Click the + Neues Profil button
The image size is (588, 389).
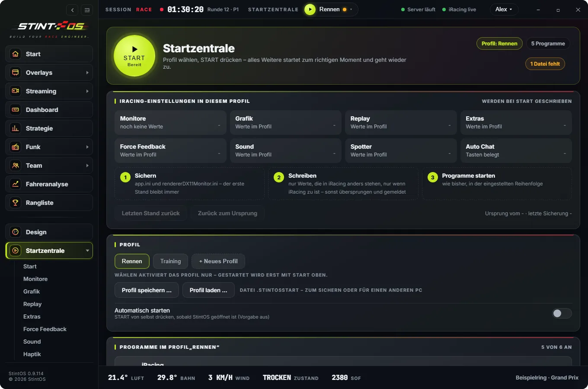pos(218,261)
